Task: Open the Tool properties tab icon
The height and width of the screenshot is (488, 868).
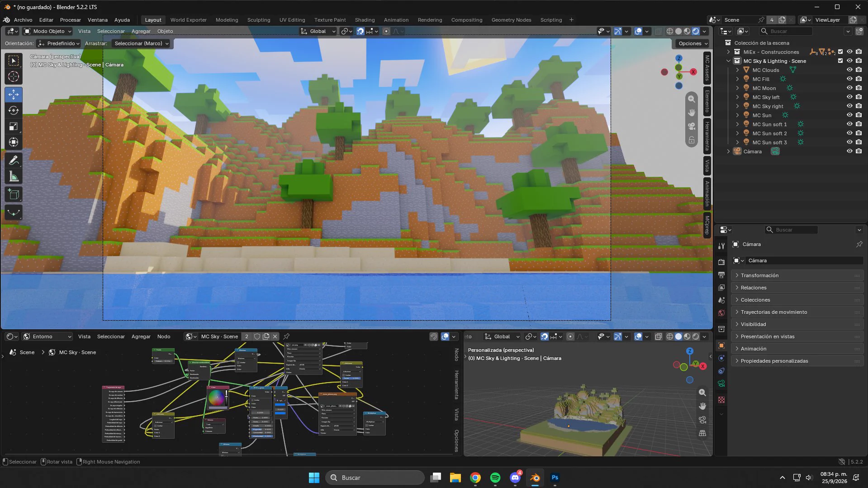Action: [x=721, y=246]
